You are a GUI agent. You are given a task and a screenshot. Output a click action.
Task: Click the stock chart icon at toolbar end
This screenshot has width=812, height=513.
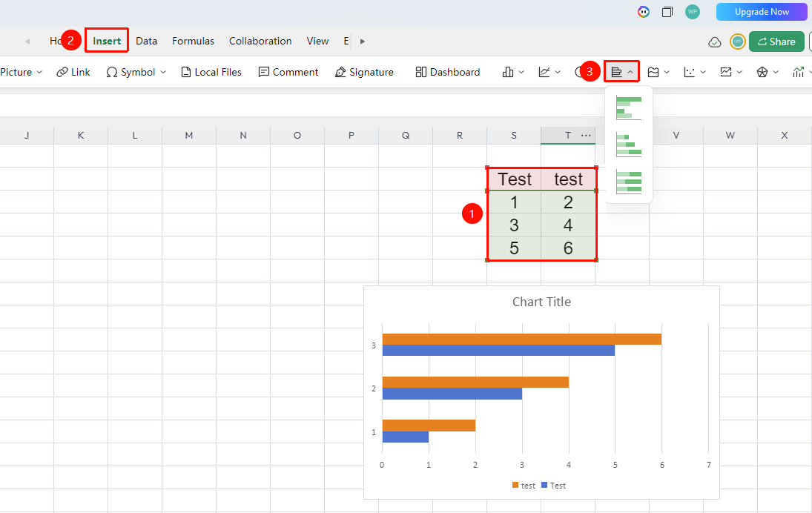point(798,72)
